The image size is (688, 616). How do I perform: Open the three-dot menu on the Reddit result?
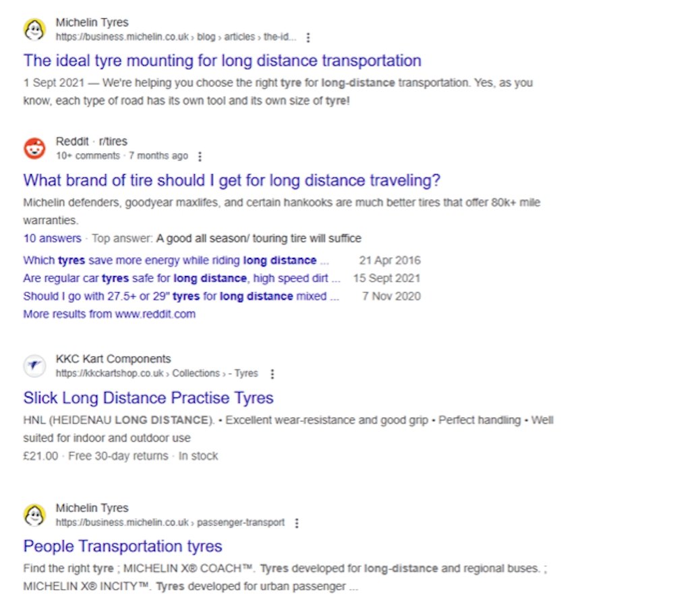[x=200, y=156]
